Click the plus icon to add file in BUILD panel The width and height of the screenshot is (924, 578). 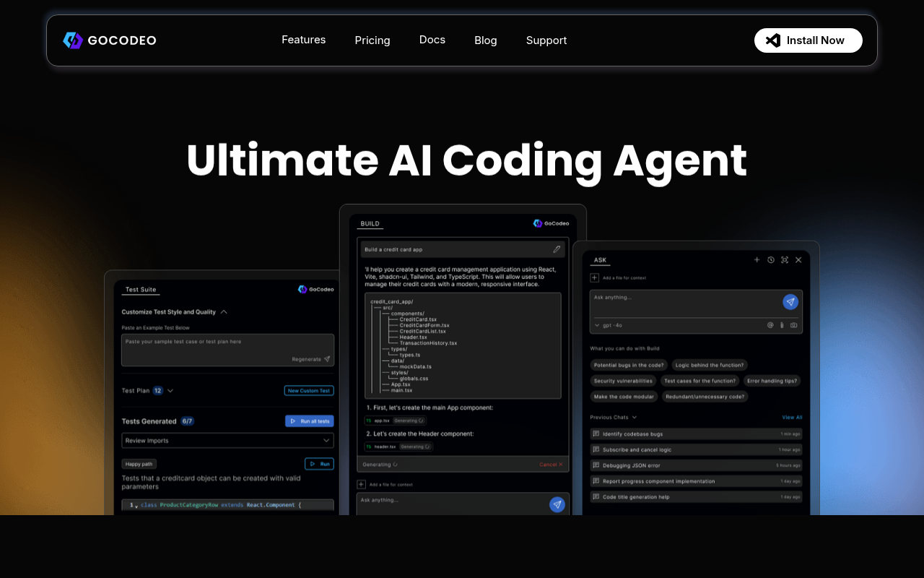(362, 484)
